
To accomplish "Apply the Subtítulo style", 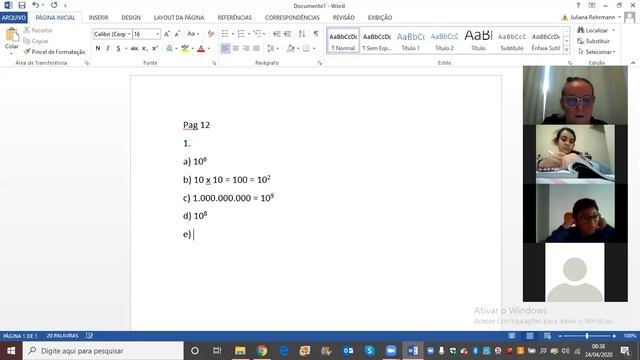I will 512,41.
